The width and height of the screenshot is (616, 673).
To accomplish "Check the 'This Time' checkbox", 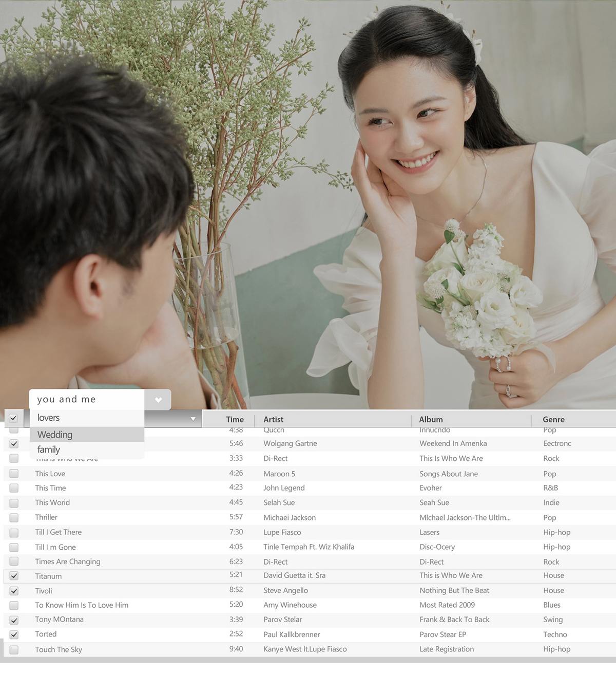I will 14,488.
